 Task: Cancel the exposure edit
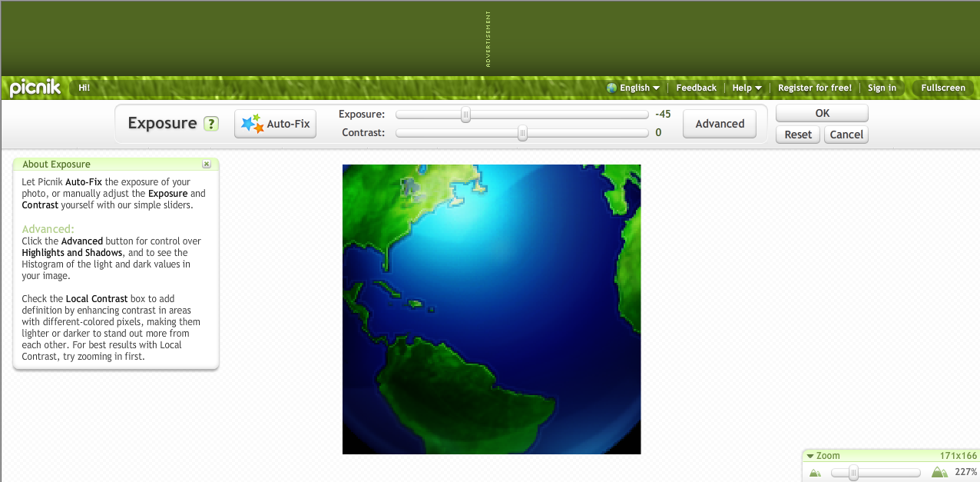(846, 135)
